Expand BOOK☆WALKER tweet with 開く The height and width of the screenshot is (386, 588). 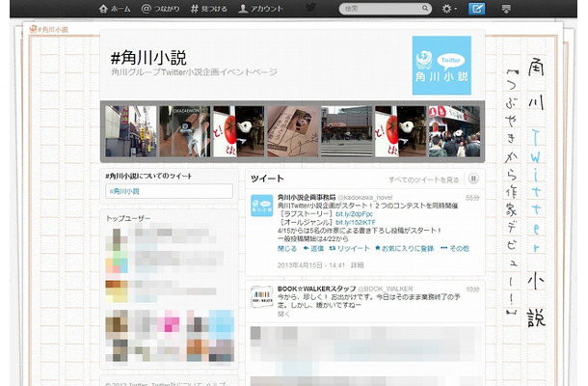pos(283,314)
